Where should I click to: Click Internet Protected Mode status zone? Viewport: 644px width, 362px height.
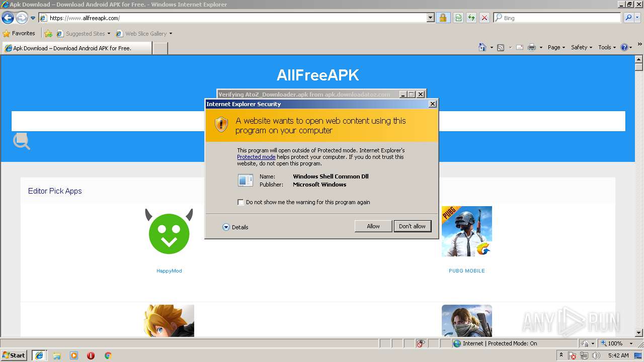pos(514,343)
